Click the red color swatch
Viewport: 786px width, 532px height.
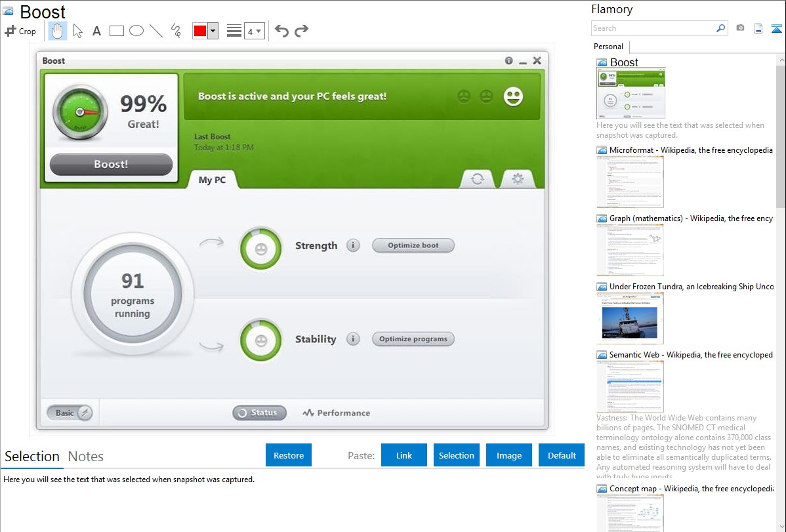[x=200, y=31]
